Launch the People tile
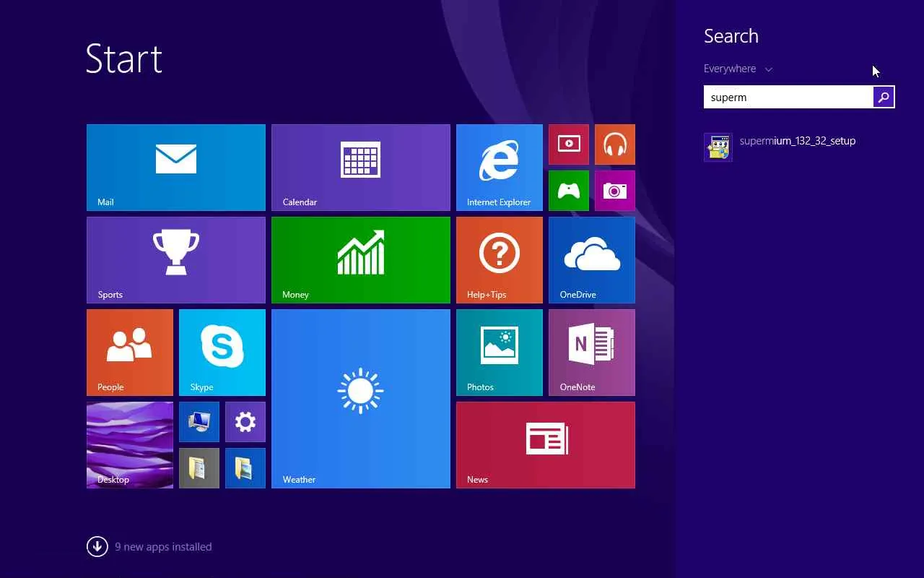 pos(130,353)
